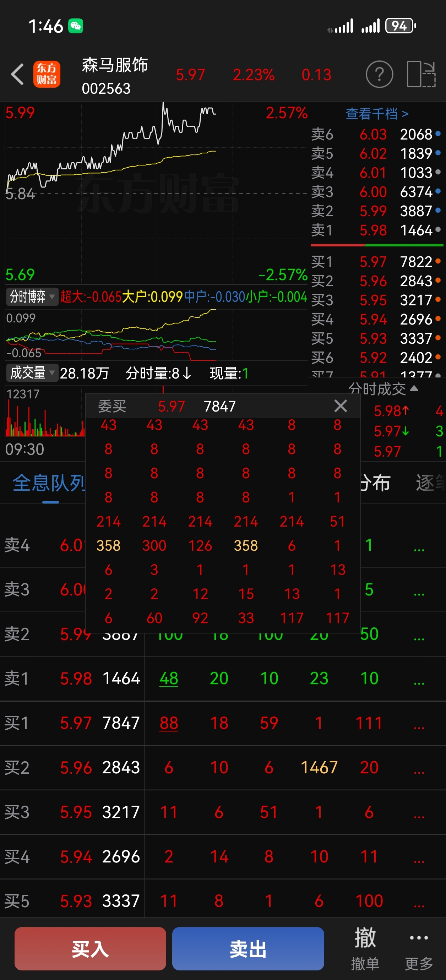
Task: Tap the 买2 5.96 order book row
Action: [377, 281]
